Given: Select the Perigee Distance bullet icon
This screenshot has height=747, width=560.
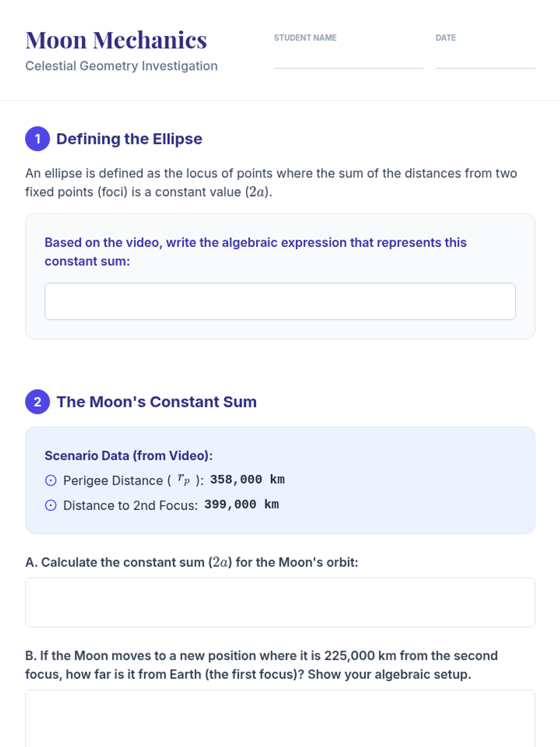Looking at the screenshot, I should pyautogui.click(x=51, y=480).
